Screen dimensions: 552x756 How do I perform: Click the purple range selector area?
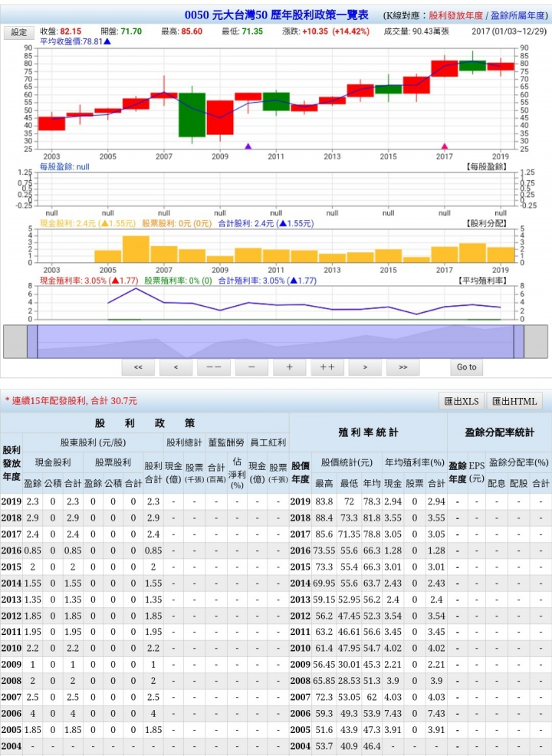tap(276, 342)
